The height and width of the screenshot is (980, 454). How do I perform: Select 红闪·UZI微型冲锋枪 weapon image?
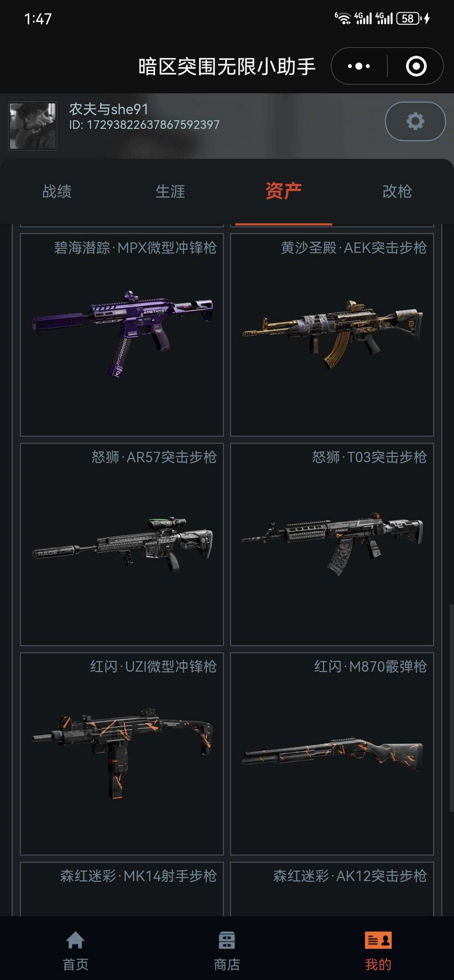click(x=122, y=753)
